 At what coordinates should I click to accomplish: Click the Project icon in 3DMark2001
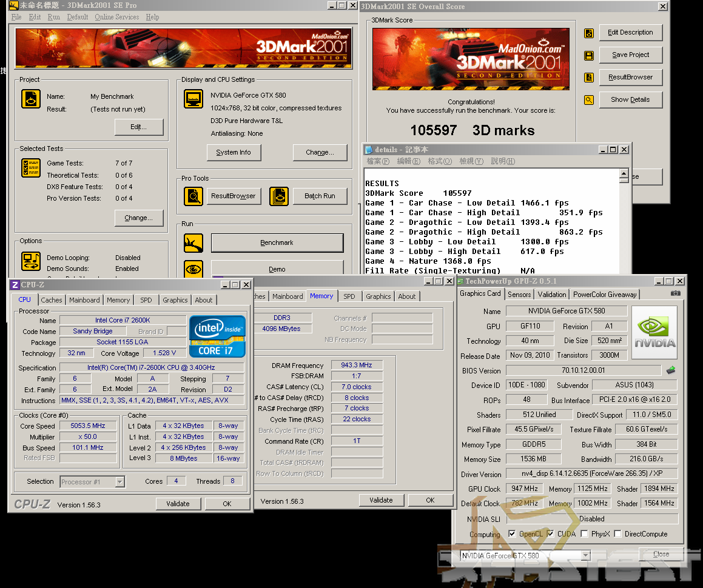(31, 99)
